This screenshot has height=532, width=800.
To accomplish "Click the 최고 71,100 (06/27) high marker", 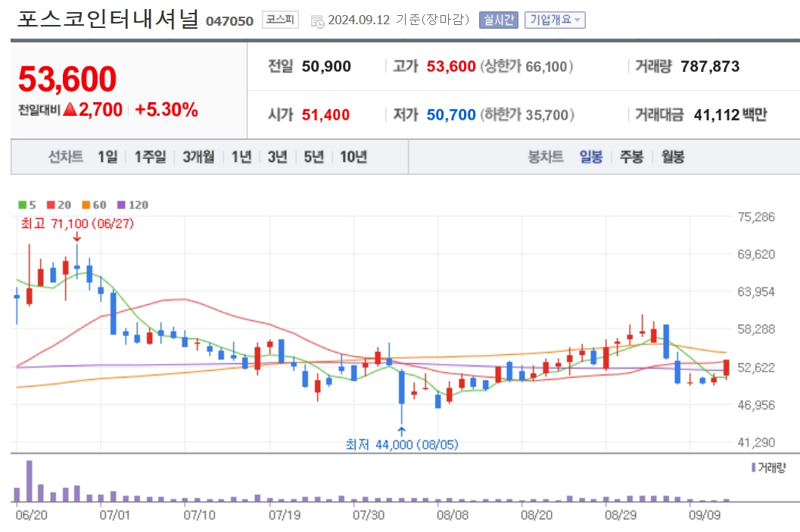I will [x=77, y=223].
